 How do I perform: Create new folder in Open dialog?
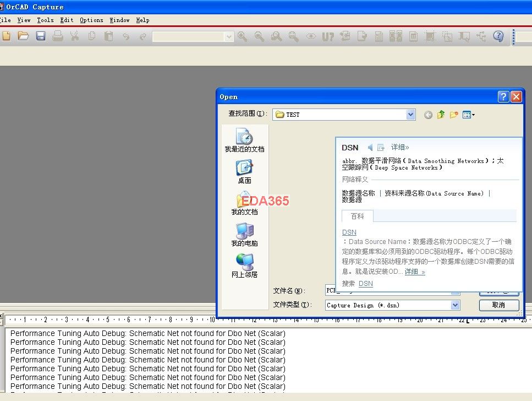[454, 115]
